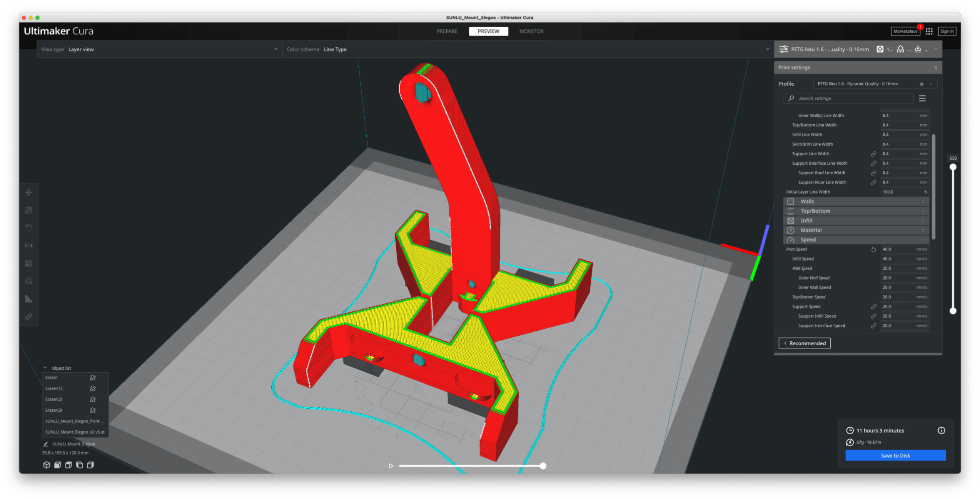
Task: Collapse the Object list panel
Action: tap(45, 368)
